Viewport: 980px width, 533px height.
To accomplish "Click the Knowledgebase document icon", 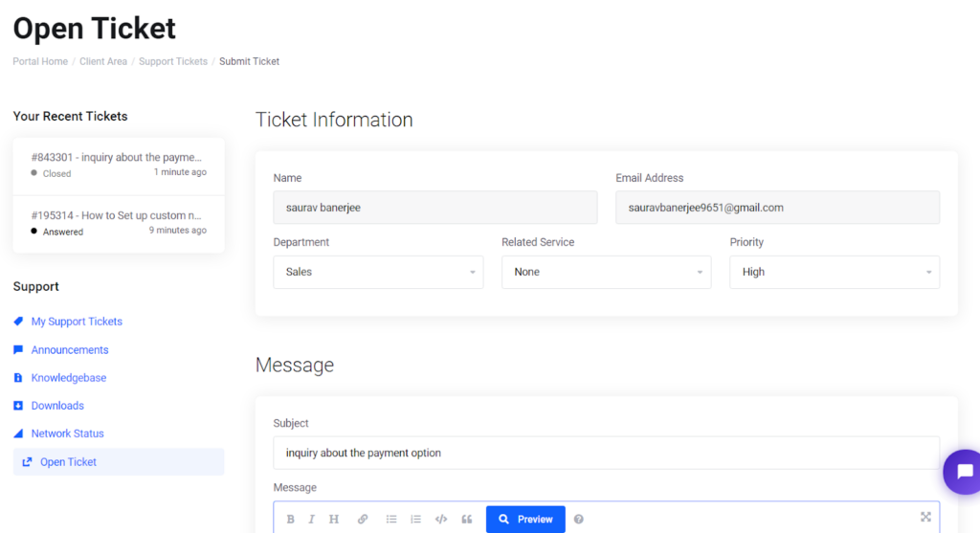I will point(18,378).
